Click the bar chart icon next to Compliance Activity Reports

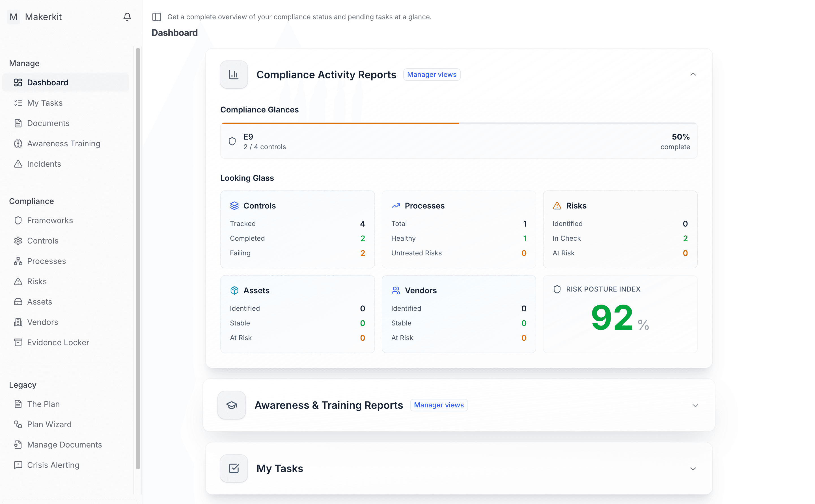(234, 74)
